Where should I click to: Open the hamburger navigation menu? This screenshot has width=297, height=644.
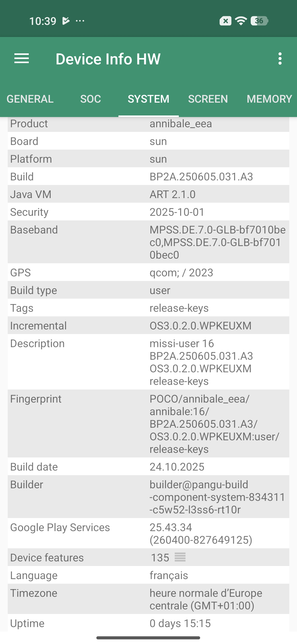pyautogui.click(x=22, y=59)
